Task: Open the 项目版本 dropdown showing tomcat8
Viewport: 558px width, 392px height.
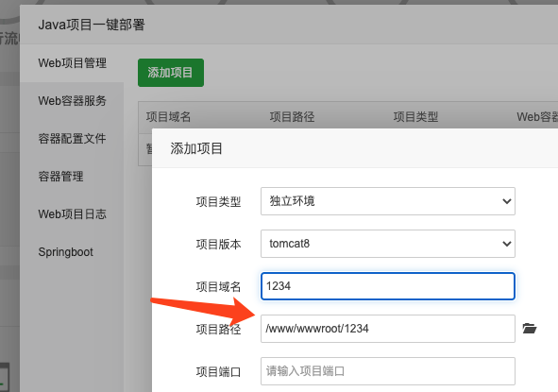Action: (388, 244)
